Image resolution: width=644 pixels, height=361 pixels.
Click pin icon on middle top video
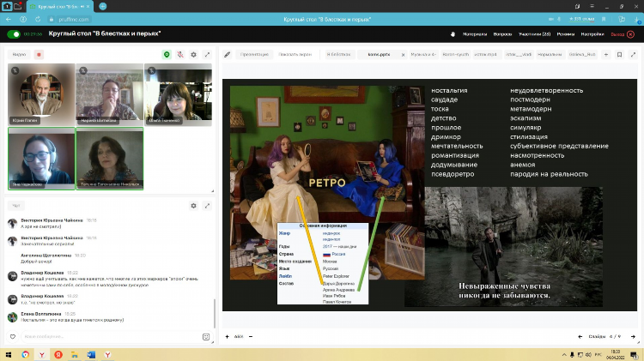(83, 70)
